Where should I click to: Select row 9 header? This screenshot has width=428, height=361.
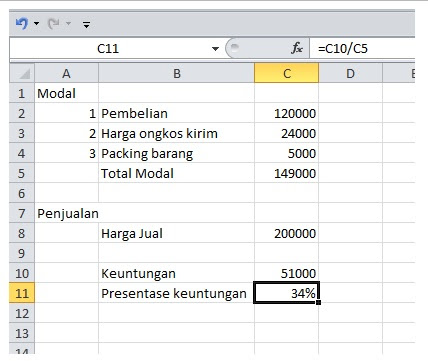click(x=22, y=253)
